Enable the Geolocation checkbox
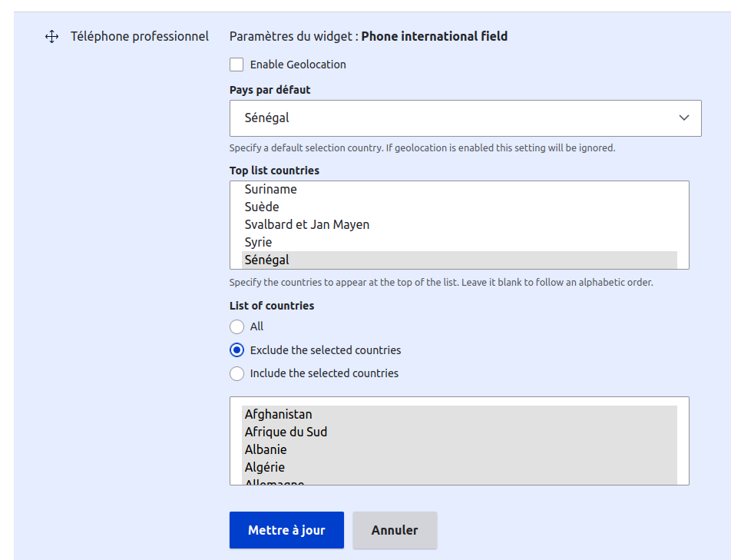Image resolution: width=731 pixels, height=560 pixels. tap(236, 65)
